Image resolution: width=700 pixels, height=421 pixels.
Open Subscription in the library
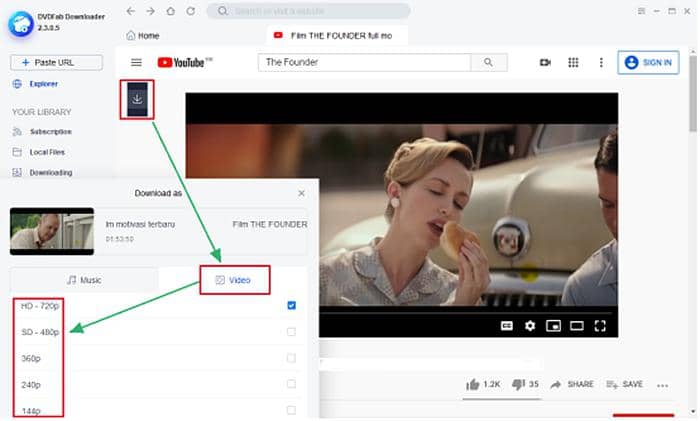tap(42, 132)
